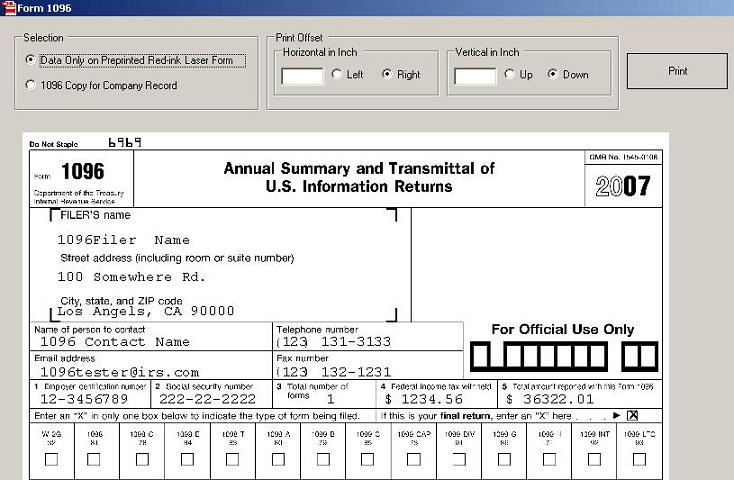Viewport: 734px width, 480px height.
Task: Check the 1099 INT form type box
Action: pyautogui.click(x=594, y=459)
